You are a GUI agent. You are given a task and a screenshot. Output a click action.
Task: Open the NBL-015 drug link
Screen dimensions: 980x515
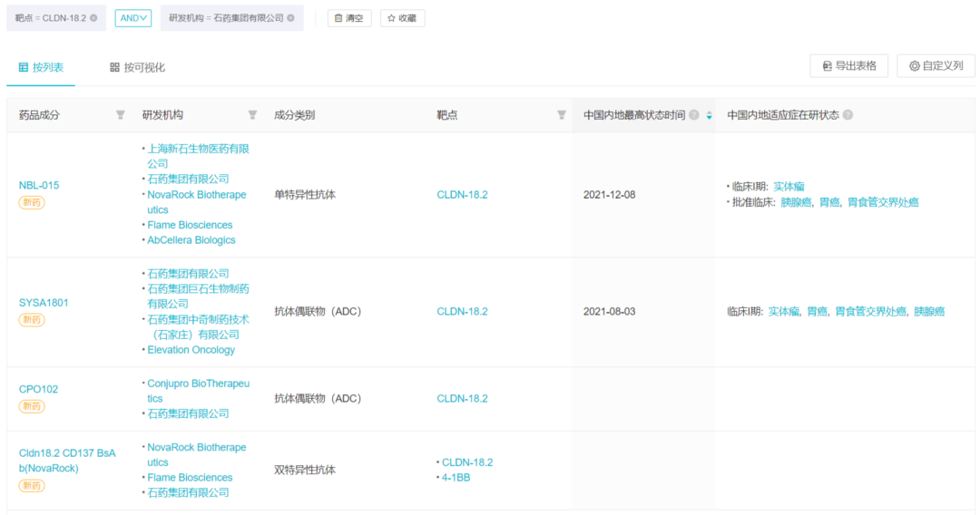click(39, 185)
